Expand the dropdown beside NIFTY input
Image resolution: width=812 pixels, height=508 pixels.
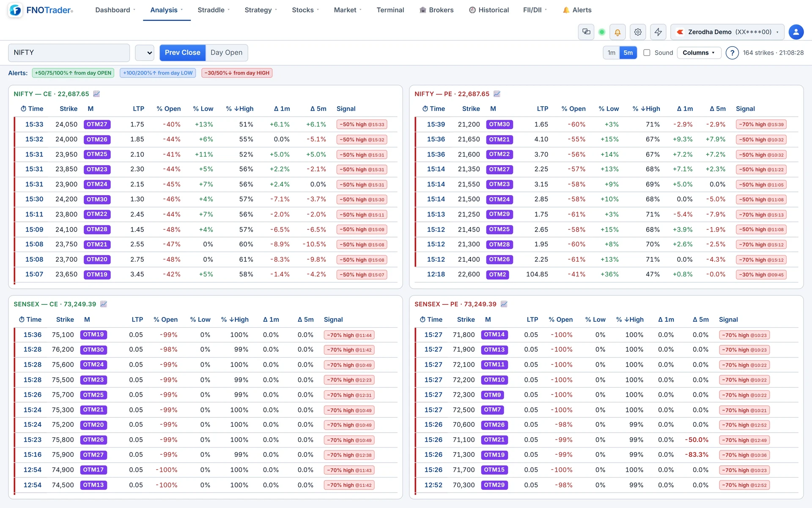coord(145,53)
